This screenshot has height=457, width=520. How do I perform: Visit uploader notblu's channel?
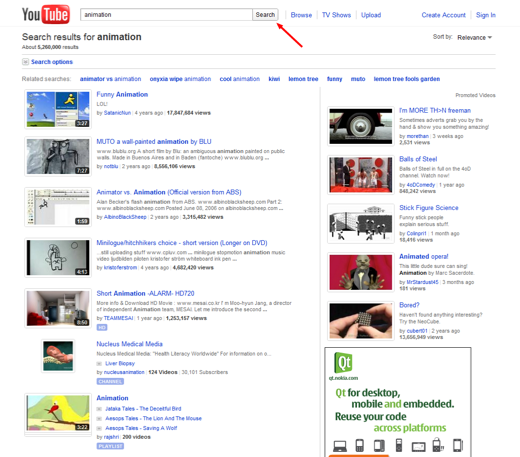111,166
